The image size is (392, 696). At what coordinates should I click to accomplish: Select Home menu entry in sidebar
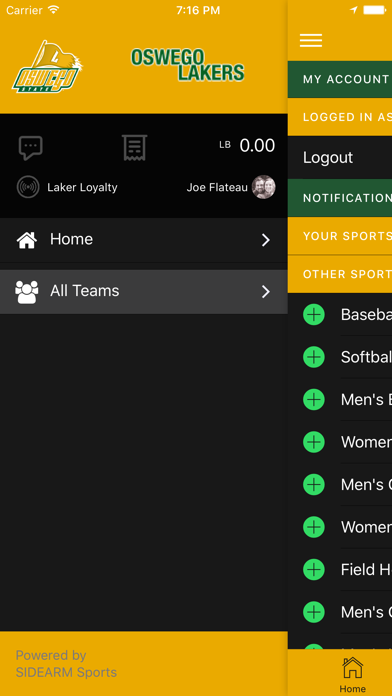144,240
